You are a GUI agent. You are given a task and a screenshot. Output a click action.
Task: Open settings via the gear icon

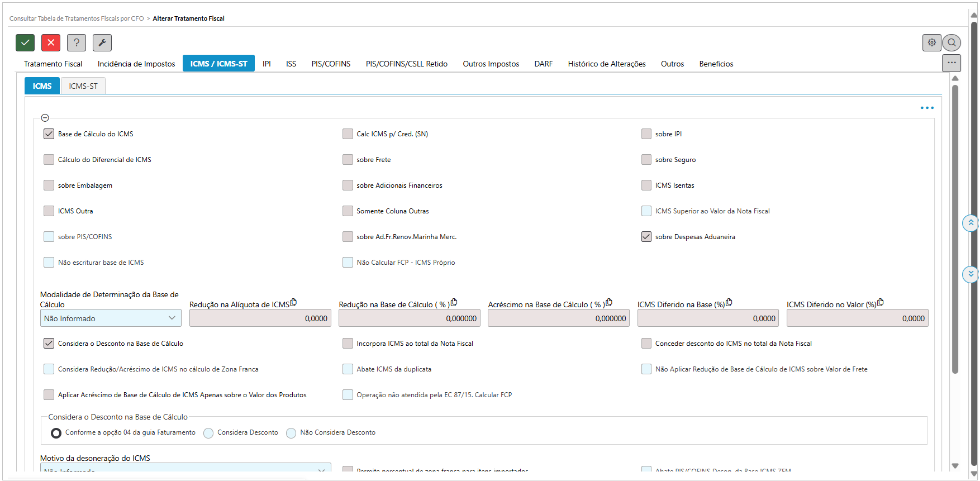(931, 42)
